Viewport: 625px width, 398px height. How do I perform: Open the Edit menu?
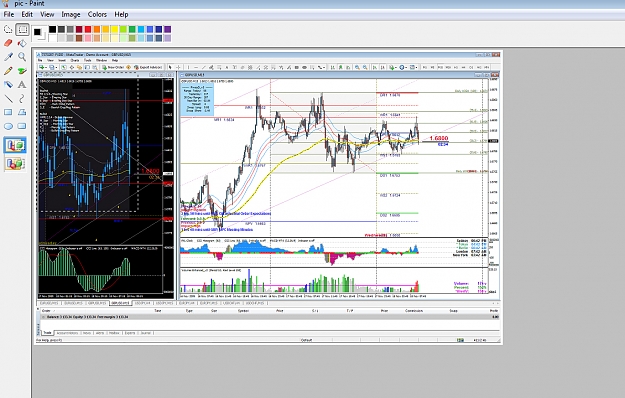coord(27,14)
